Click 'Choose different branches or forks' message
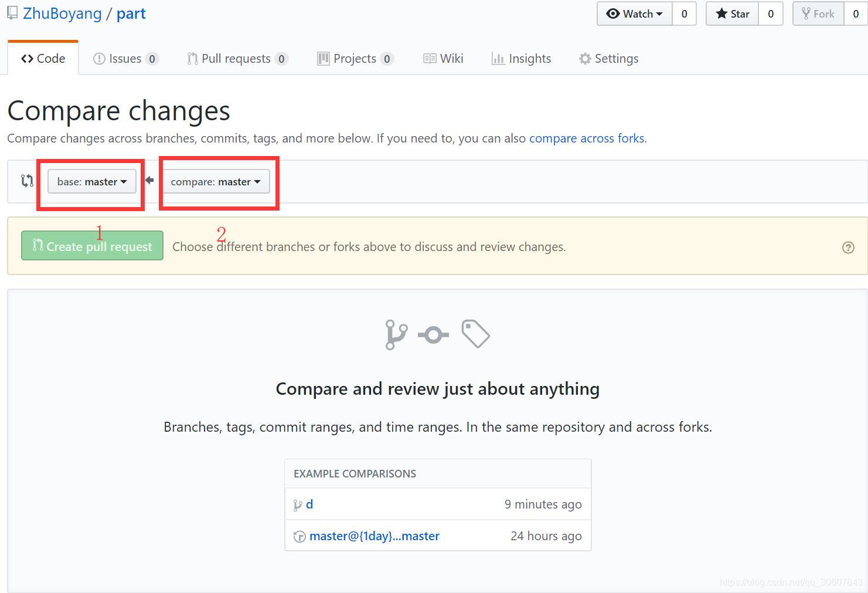 [369, 247]
